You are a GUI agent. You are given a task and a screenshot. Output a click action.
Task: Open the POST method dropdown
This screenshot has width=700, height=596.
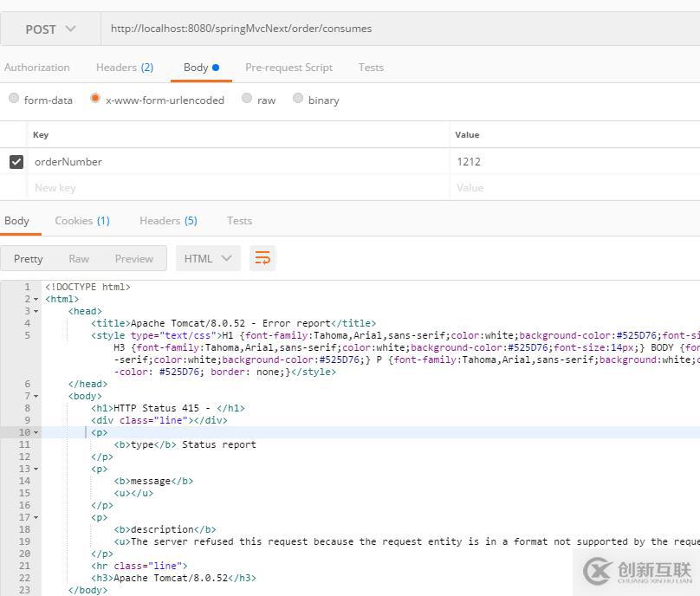coord(50,29)
